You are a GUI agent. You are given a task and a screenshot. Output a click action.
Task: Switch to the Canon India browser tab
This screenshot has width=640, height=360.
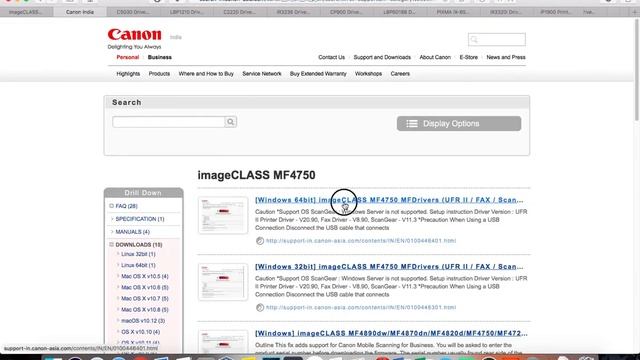coord(80,12)
